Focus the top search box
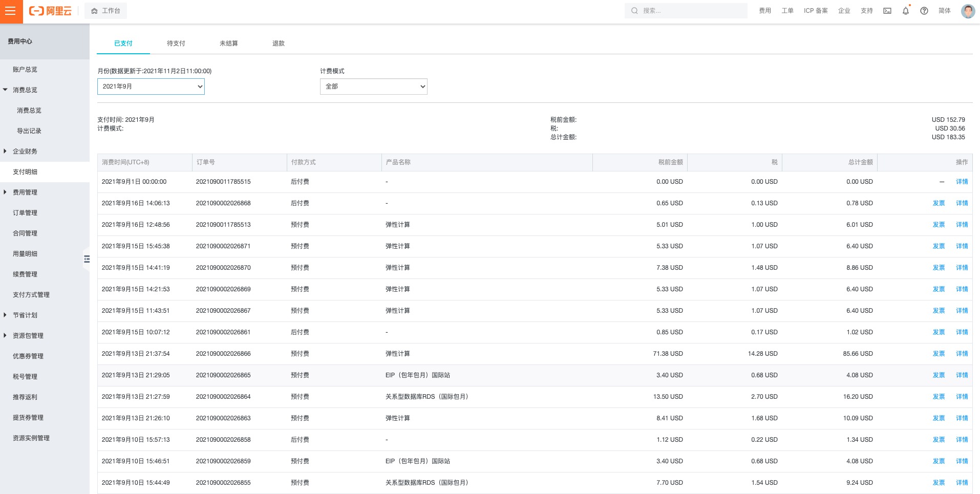The width and height of the screenshot is (980, 494). [x=686, y=11]
